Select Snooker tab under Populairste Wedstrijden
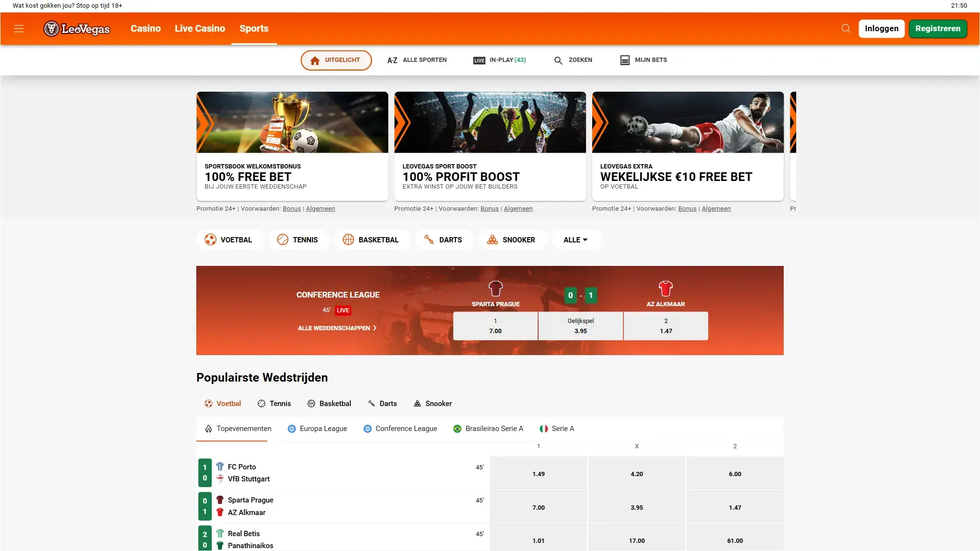This screenshot has height=551, width=980. pos(433,404)
